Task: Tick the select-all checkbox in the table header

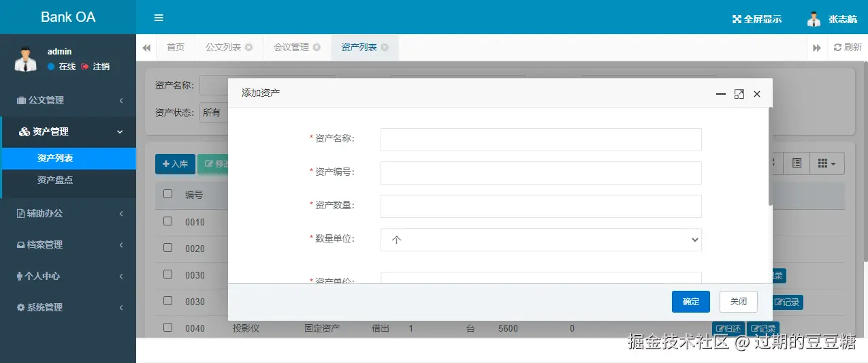Action: pyautogui.click(x=168, y=194)
